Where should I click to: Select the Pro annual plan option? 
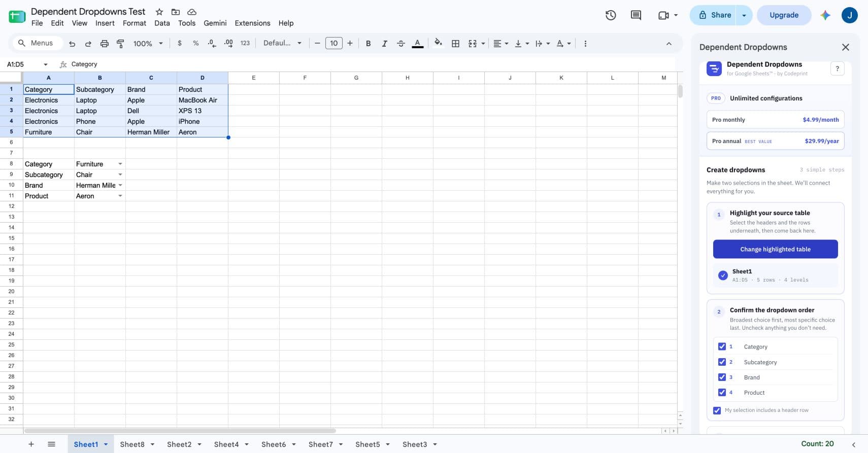point(775,141)
